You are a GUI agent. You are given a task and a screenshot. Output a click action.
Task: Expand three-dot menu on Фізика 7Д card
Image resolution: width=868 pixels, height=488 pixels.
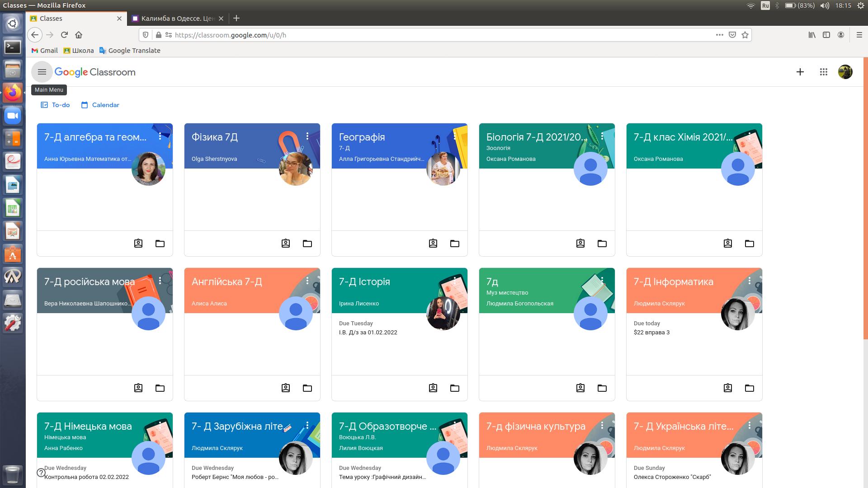pyautogui.click(x=307, y=136)
